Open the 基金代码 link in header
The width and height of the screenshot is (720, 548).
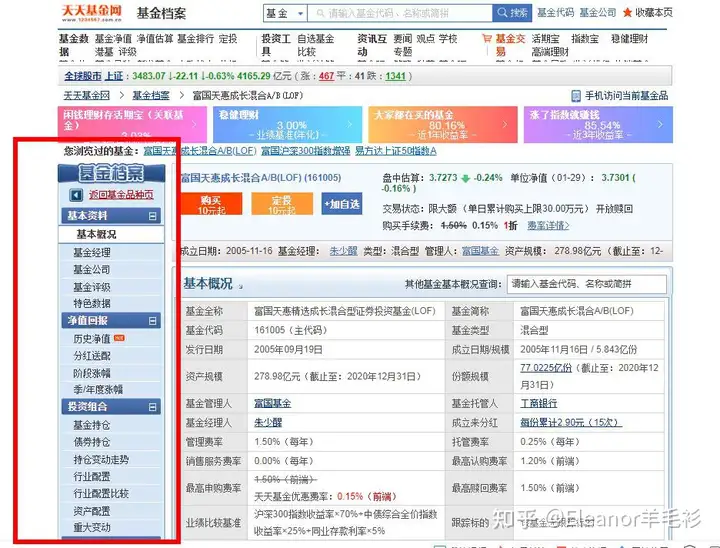pyautogui.click(x=556, y=12)
